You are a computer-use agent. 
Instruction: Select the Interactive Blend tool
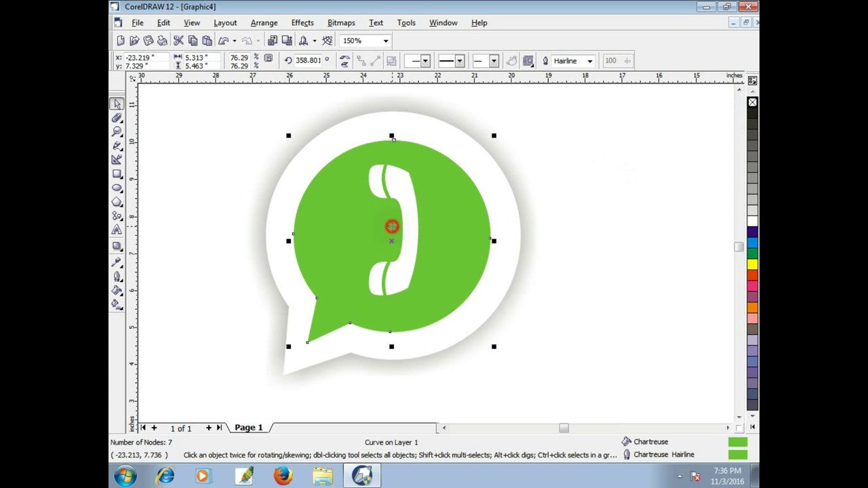point(117,247)
